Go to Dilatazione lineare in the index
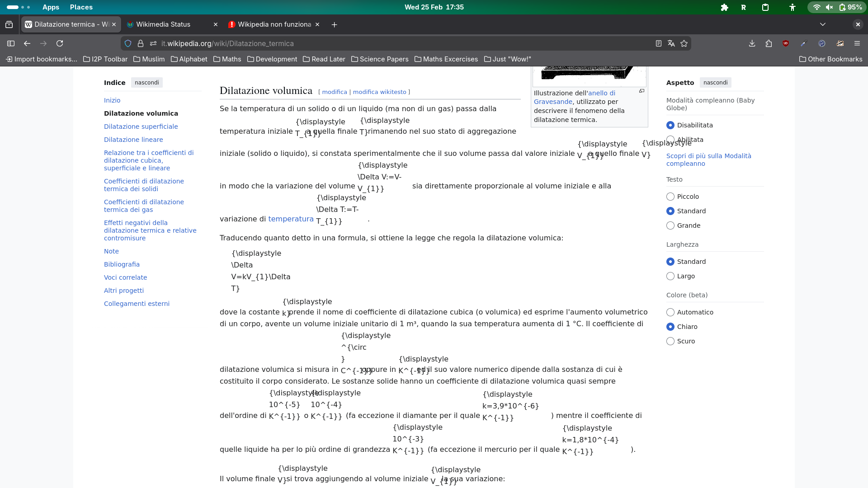Image resolution: width=868 pixels, height=488 pixels. pos(133,140)
